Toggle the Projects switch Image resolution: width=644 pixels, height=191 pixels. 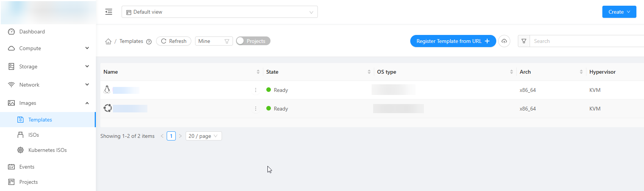(253, 41)
